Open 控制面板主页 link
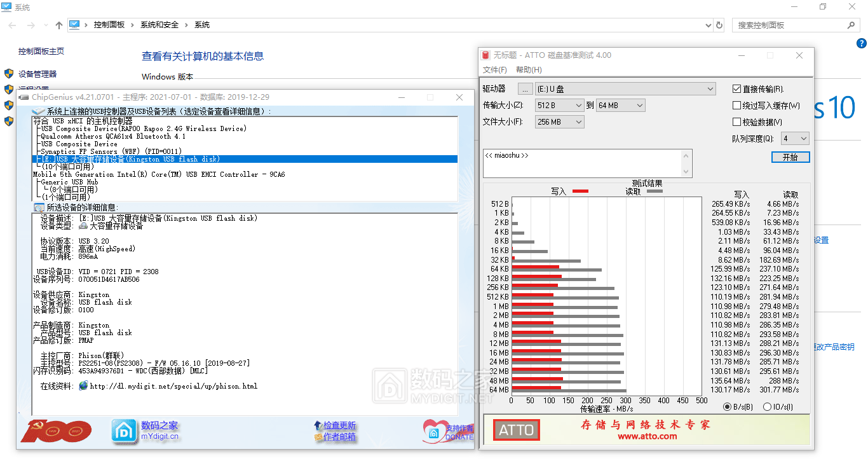The image size is (868, 463). 41,52
